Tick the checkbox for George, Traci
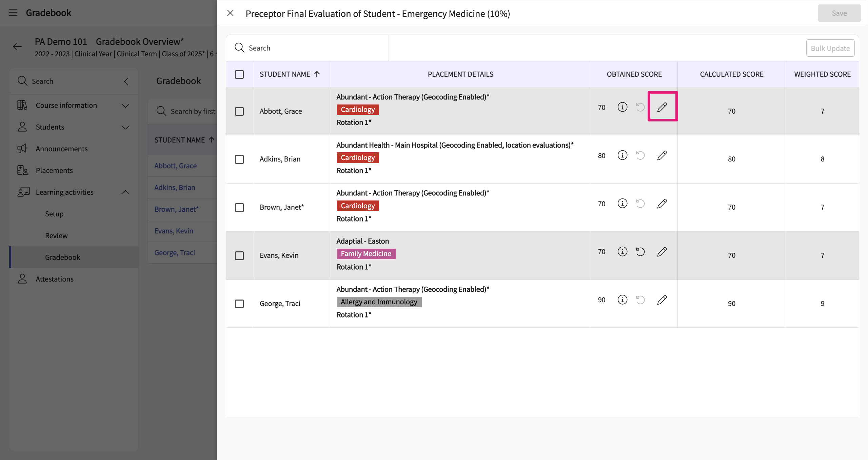 coord(239,304)
